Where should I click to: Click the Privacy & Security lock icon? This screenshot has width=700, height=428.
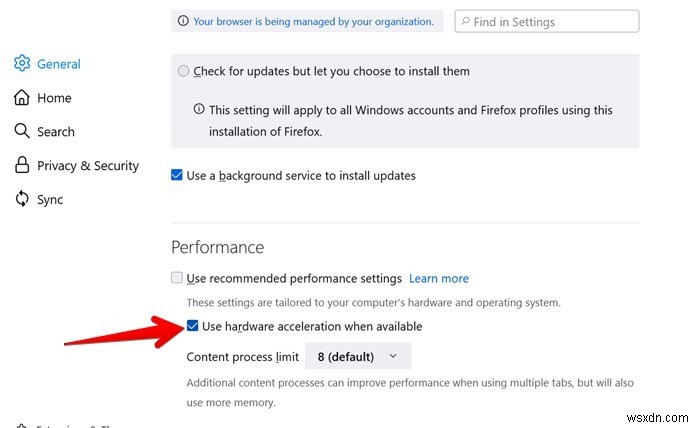point(22,165)
